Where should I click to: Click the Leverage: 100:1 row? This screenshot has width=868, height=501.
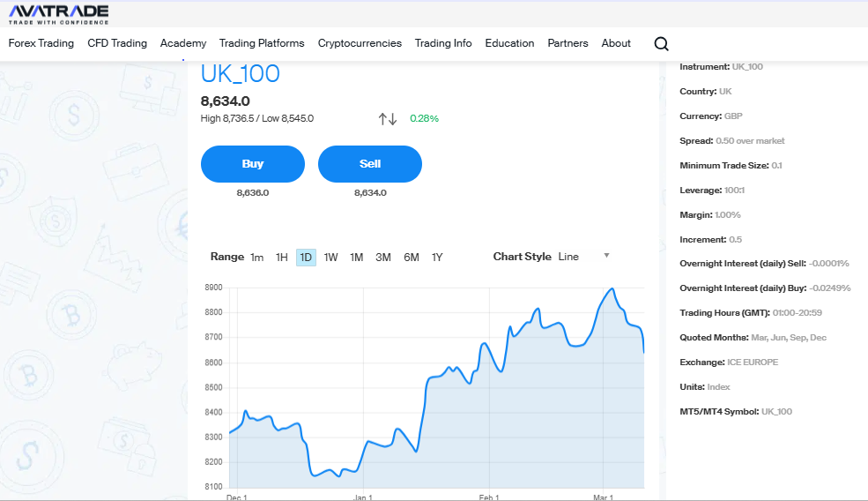point(712,191)
